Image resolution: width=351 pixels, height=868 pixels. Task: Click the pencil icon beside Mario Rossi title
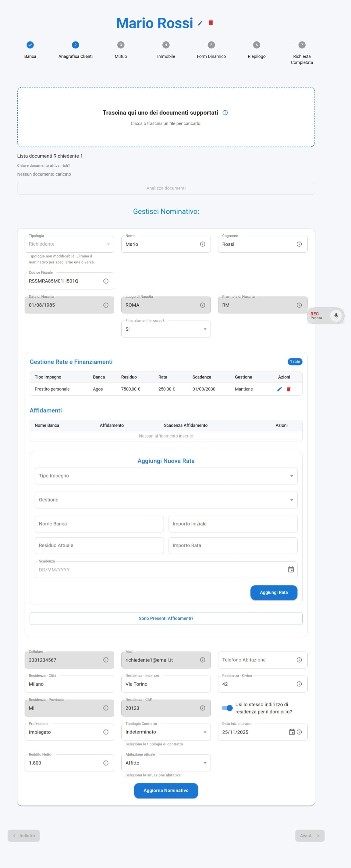pos(200,23)
